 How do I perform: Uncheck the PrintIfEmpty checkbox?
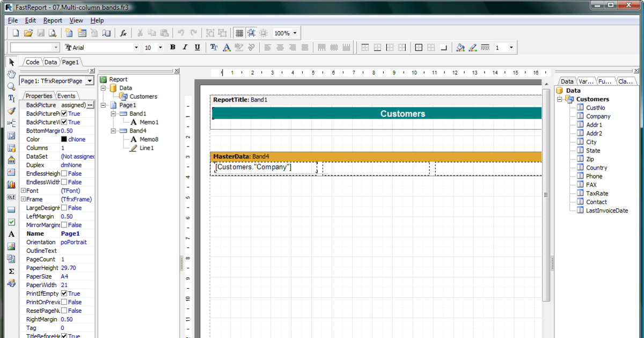click(x=64, y=294)
